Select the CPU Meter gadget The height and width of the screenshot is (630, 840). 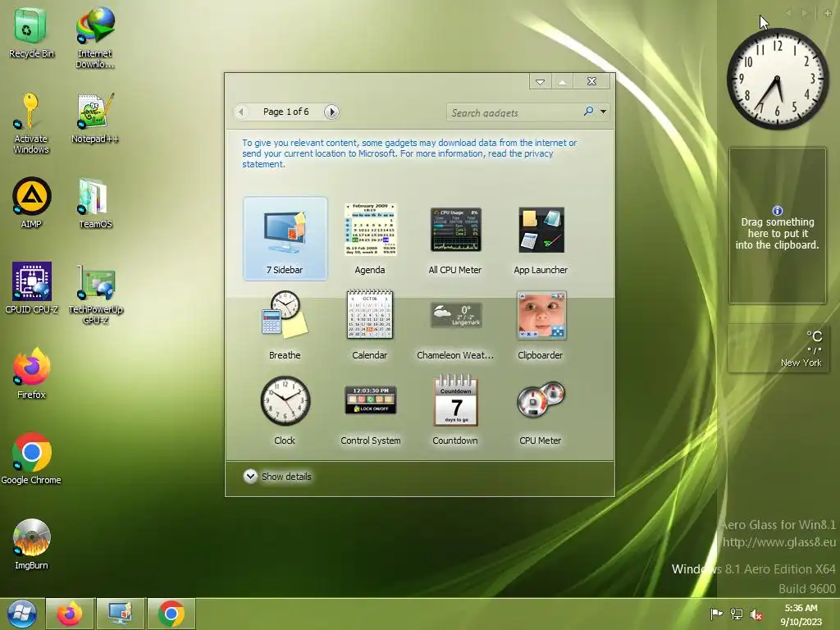click(541, 413)
